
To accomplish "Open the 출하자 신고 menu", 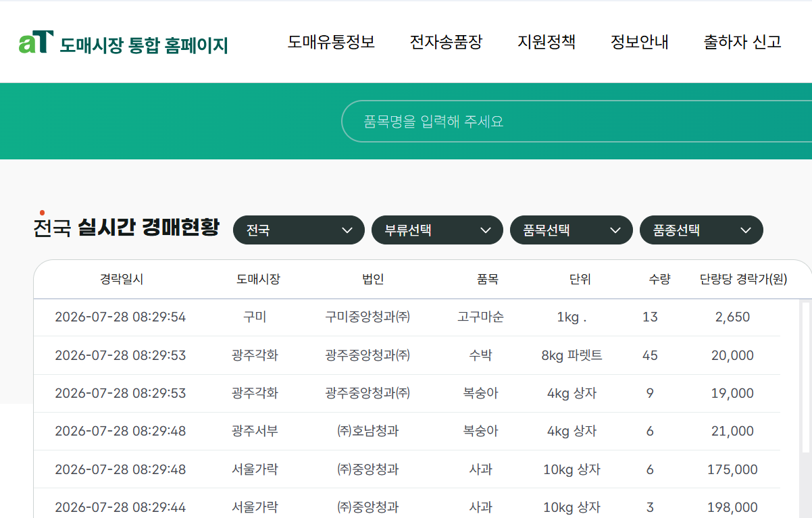I will [x=742, y=42].
